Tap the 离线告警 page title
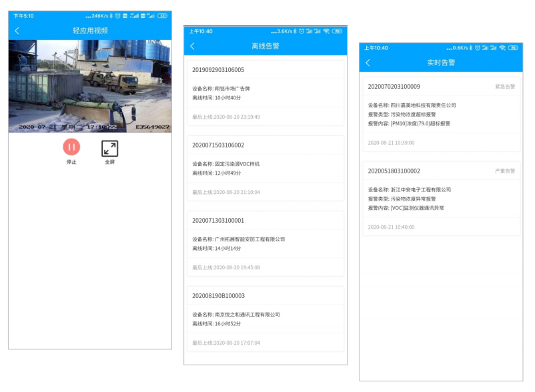The height and width of the screenshot is (392, 535). coord(265,46)
